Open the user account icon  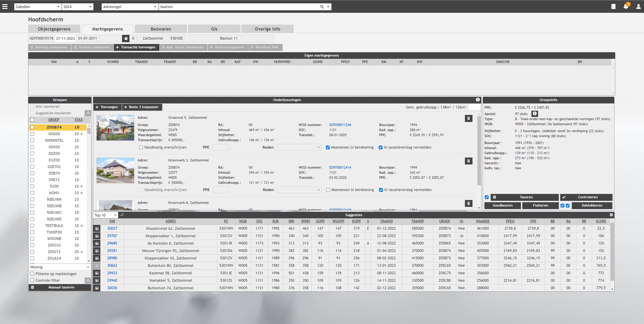click(638, 7)
